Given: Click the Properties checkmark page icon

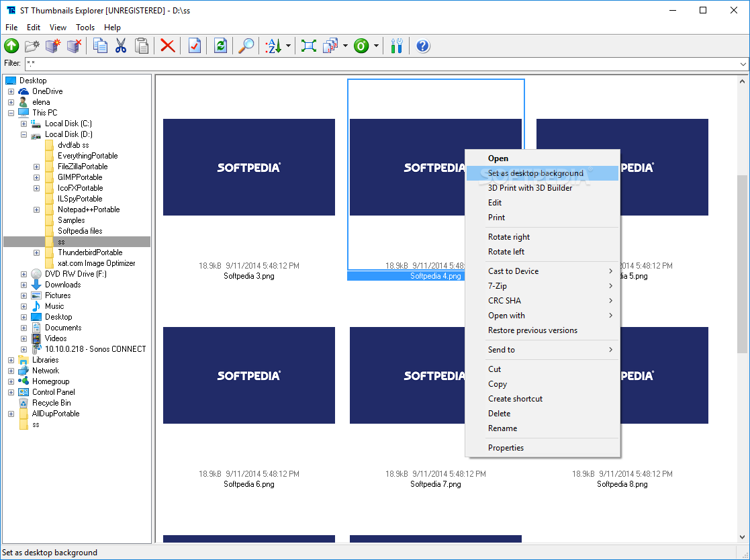Looking at the screenshot, I should coord(194,46).
